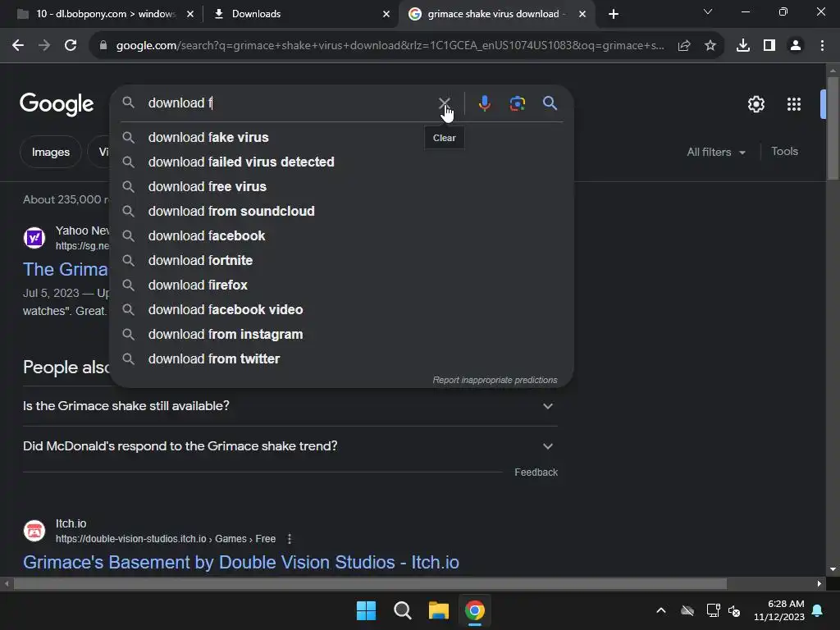Image resolution: width=840 pixels, height=630 pixels.
Task: Open Chrome profile avatar menu
Action: 796,46
